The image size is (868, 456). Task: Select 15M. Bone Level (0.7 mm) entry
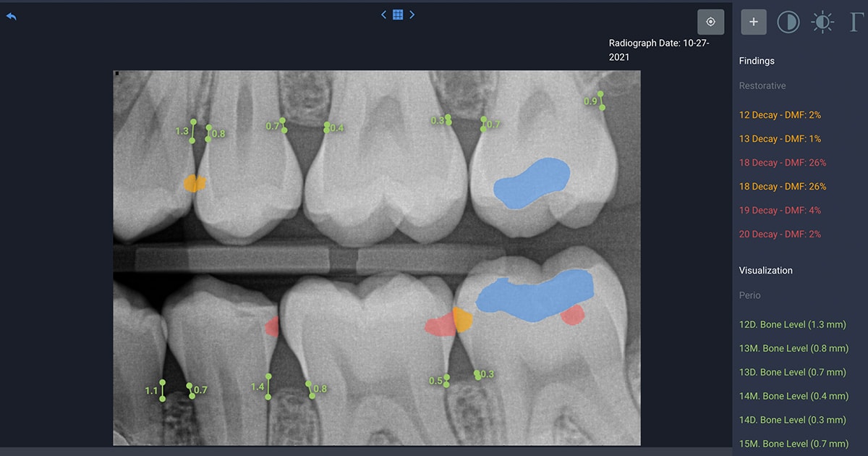pyautogui.click(x=793, y=444)
